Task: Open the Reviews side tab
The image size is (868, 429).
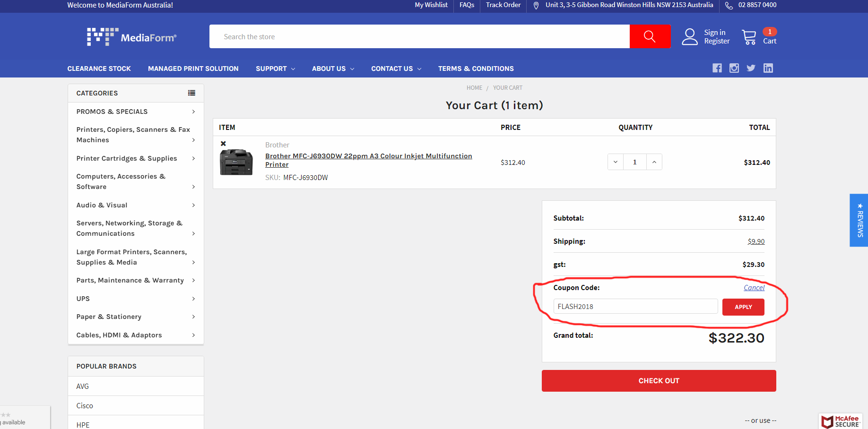Action: pos(859,220)
